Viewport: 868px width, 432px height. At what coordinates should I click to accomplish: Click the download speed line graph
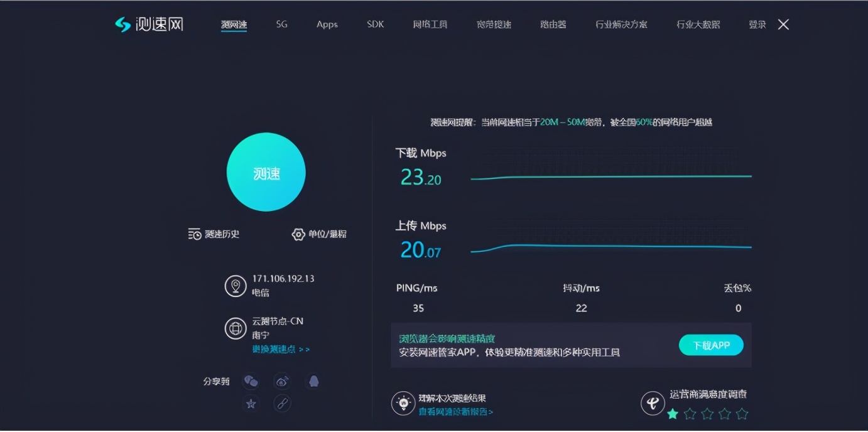pyautogui.click(x=611, y=177)
